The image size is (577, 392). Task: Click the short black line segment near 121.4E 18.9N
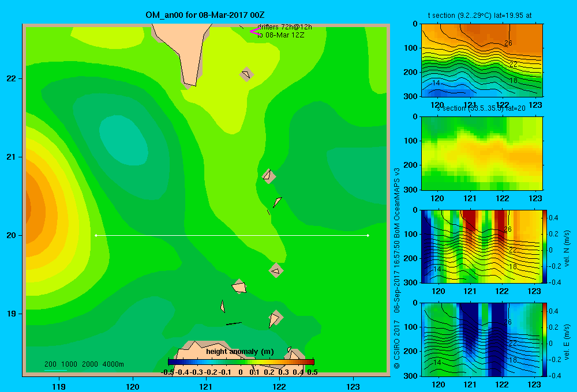[x=234, y=323]
